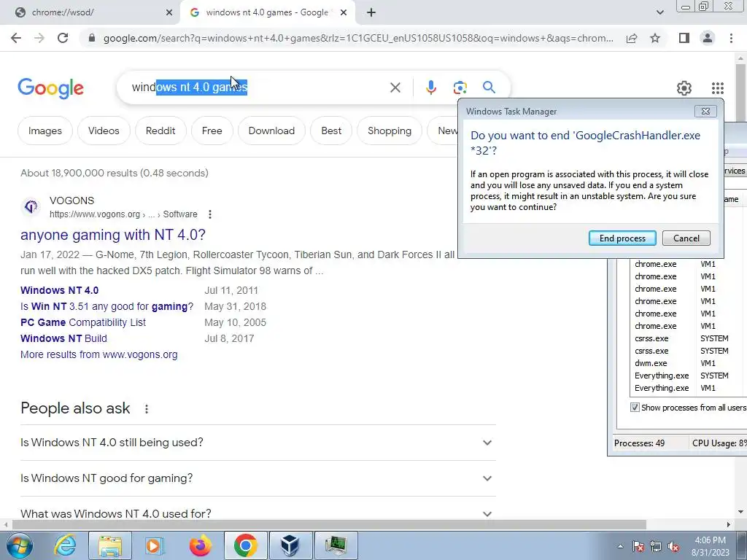
Task: Open Windows NT Build link
Action: [64, 338]
